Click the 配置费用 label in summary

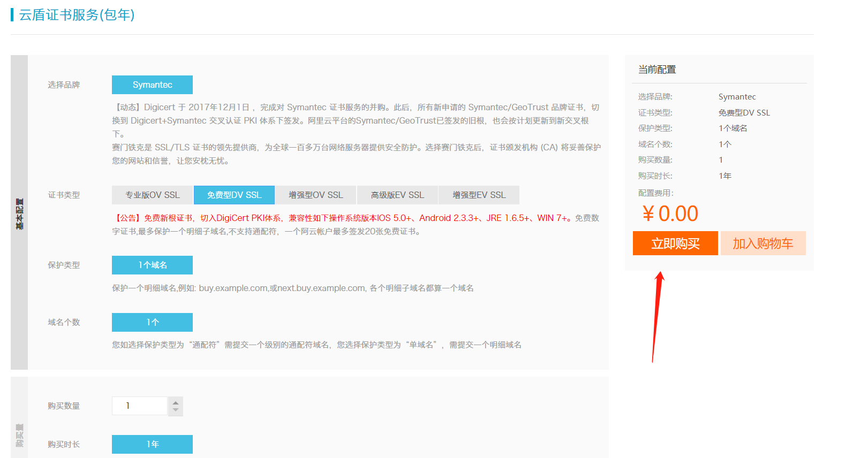656,193
